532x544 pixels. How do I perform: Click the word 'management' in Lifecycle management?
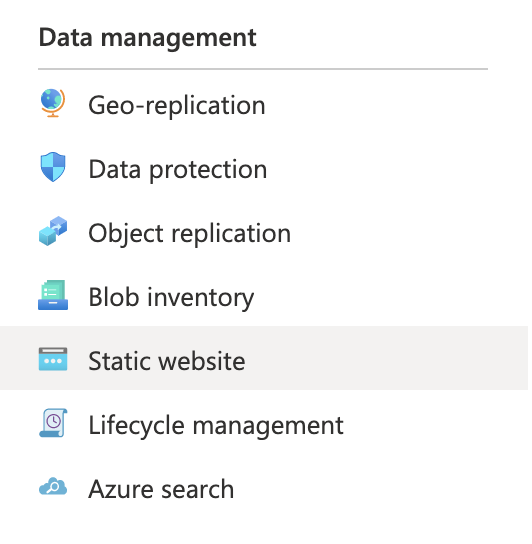(268, 426)
